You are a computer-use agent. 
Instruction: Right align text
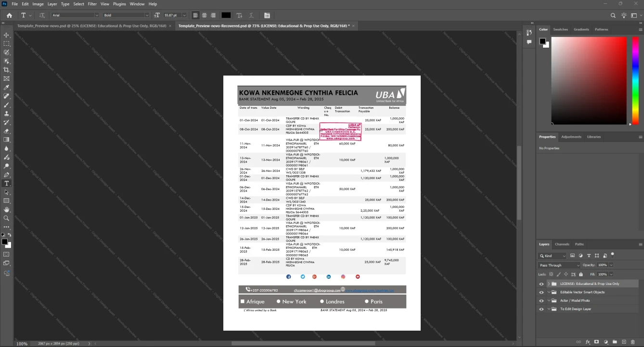coord(213,15)
